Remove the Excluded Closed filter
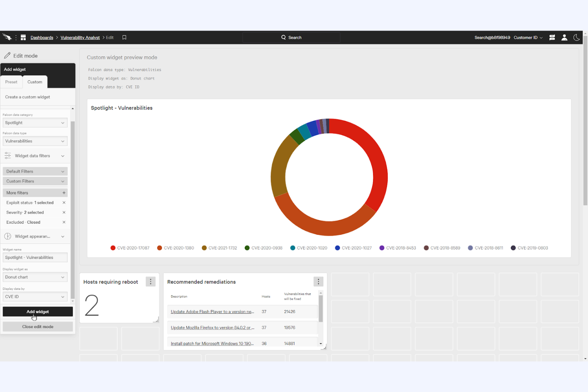Image resolution: width=588 pixels, height=392 pixels. click(x=64, y=222)
